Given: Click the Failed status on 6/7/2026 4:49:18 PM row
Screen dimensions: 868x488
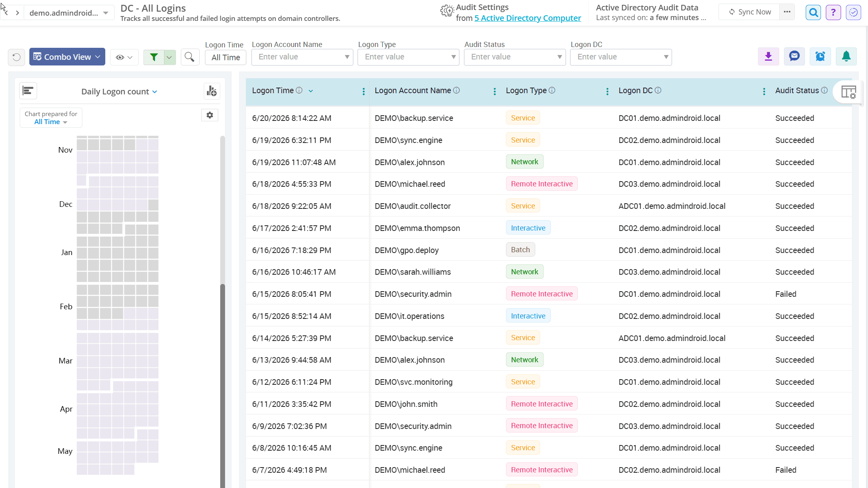Looking at the screenshot, I should point(786,470).
